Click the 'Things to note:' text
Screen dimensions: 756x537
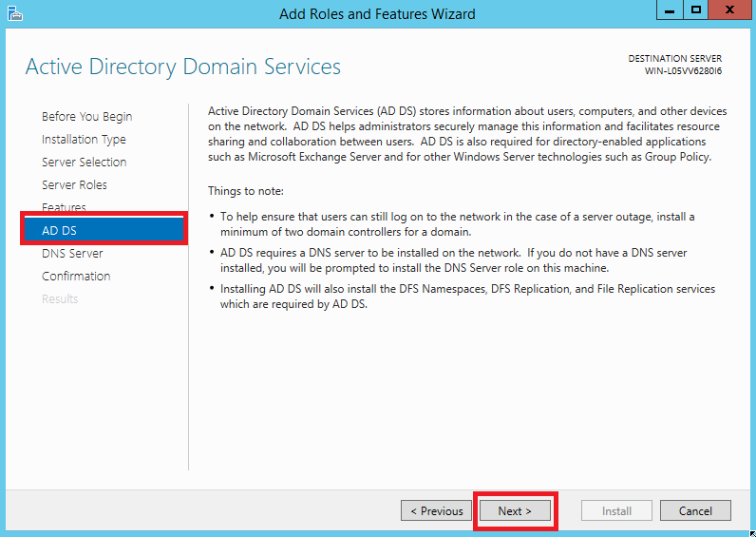[x=246, y=191]
